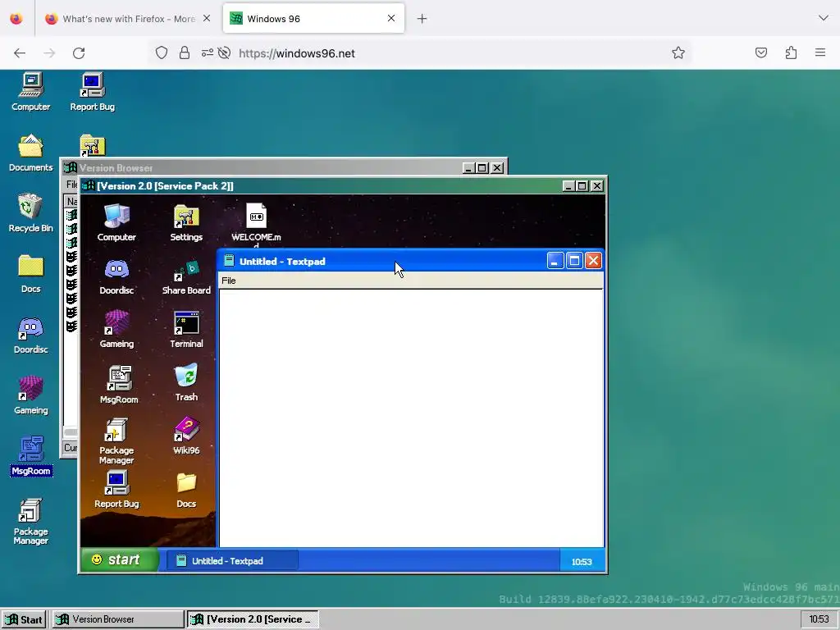
Task: Reload the current page
Action: (79, 53)
